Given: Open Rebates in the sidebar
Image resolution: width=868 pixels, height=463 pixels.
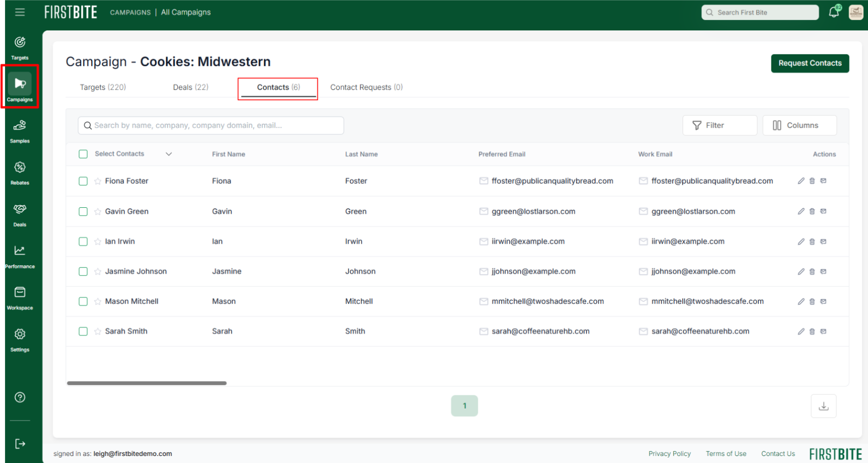Looking at the screenshot, I should [20, 173].
